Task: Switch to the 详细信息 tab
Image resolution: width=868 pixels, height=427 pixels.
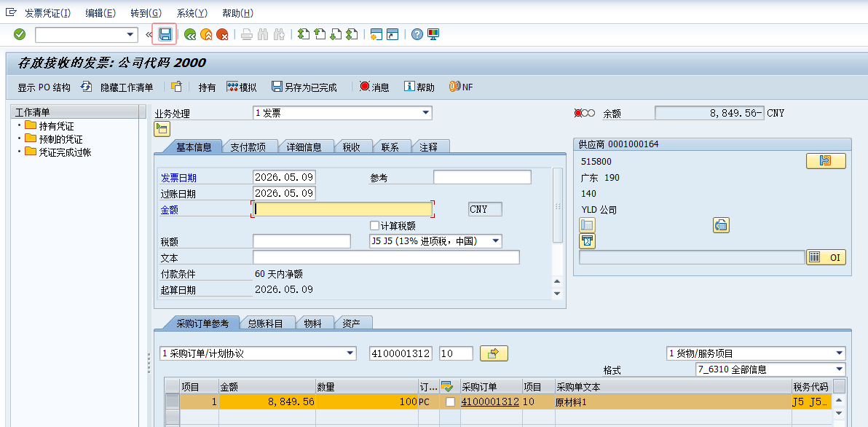Action: tap(304, 147)
